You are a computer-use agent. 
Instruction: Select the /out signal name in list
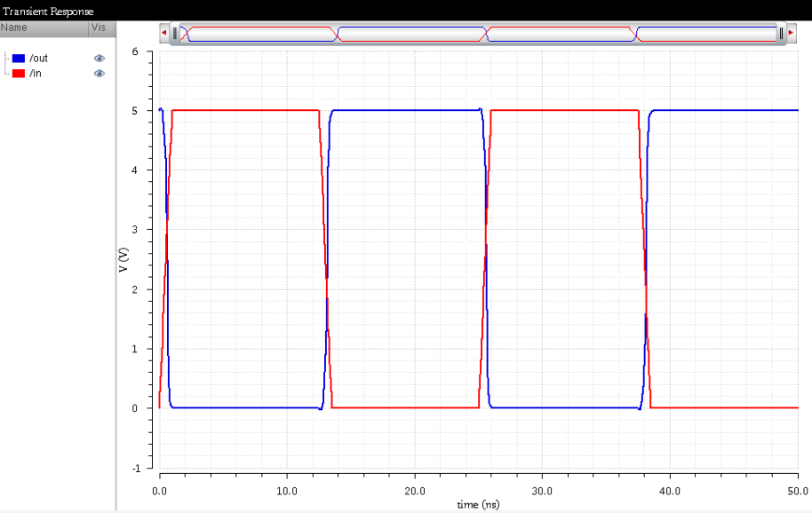[x=38, y=58]
